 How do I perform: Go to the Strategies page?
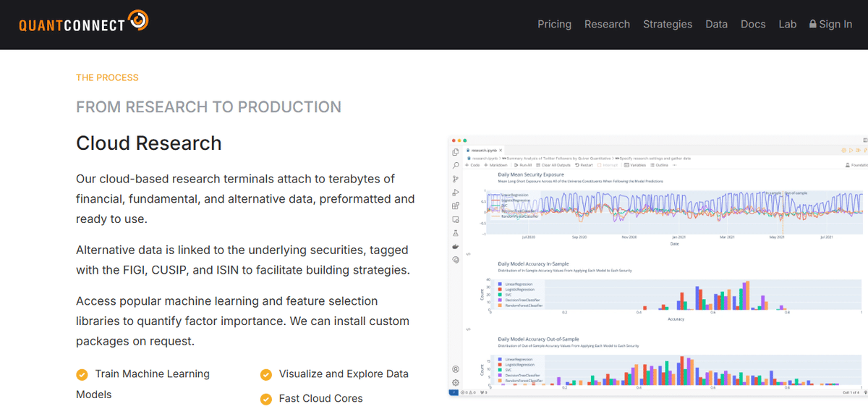coord(668,24)
